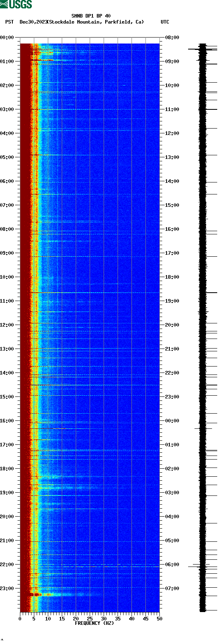Click the PST '02:00' time label

[x=7, y=85]
